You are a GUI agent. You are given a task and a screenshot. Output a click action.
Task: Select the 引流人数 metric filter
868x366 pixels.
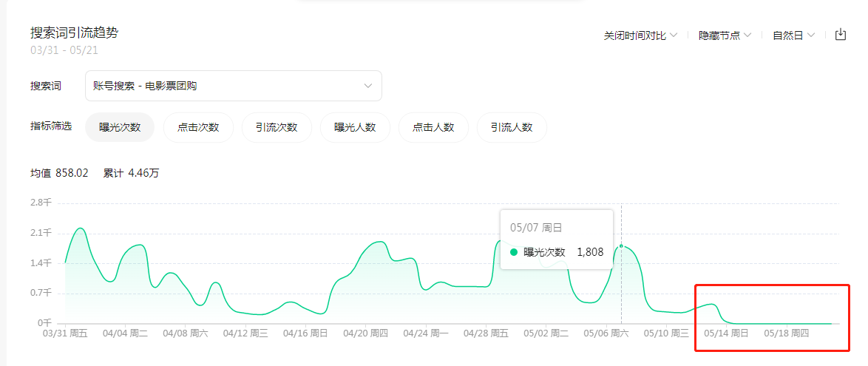[x=512, y=127]
